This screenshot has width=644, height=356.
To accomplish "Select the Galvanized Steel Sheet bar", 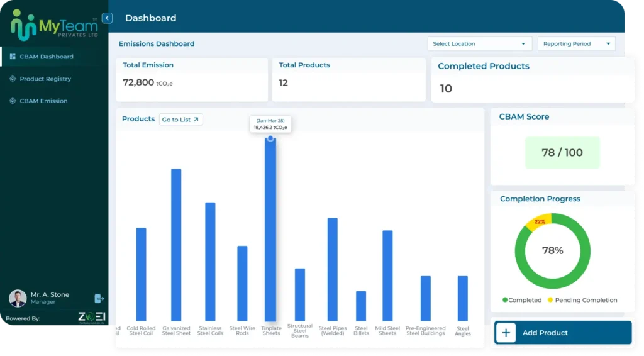I will tap(176, 245).
